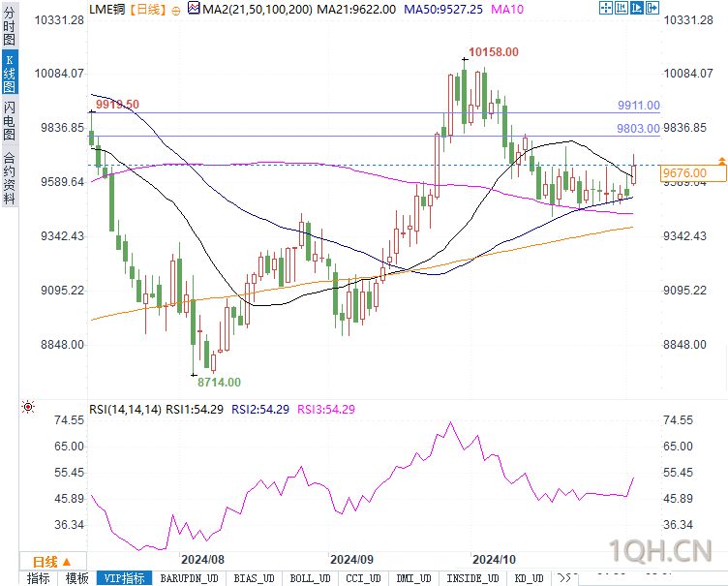728x586 pixels.
Task: Click the export arrow icon at top right
Action: (652, 8)
